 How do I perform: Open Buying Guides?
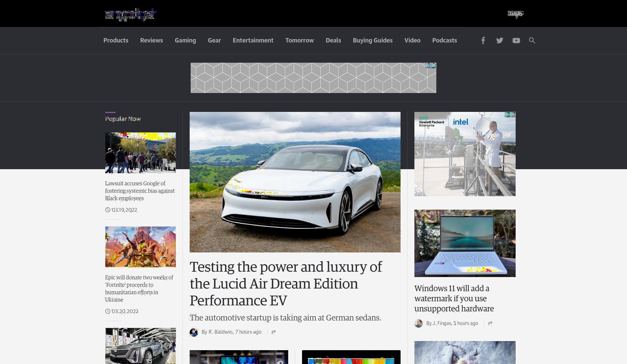pos(373,40)
